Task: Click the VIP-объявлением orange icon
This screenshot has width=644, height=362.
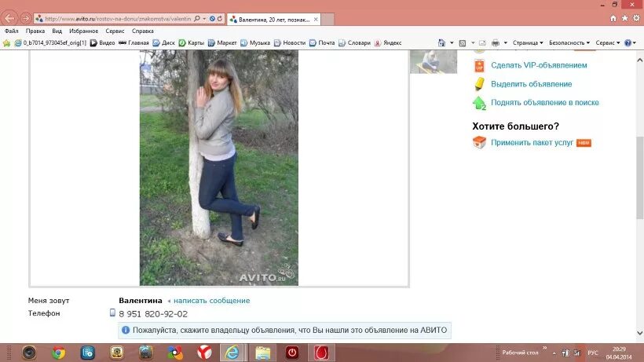Action: [479, 66]
